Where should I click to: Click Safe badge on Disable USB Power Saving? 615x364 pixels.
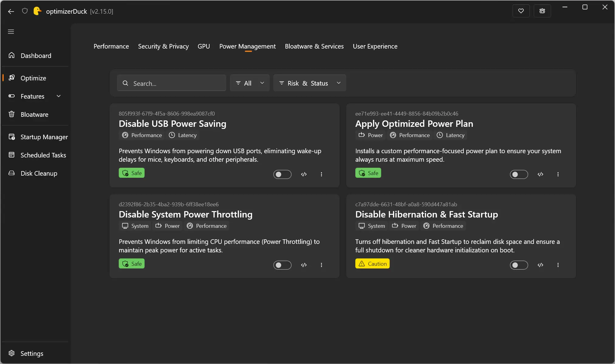point(132,173)
